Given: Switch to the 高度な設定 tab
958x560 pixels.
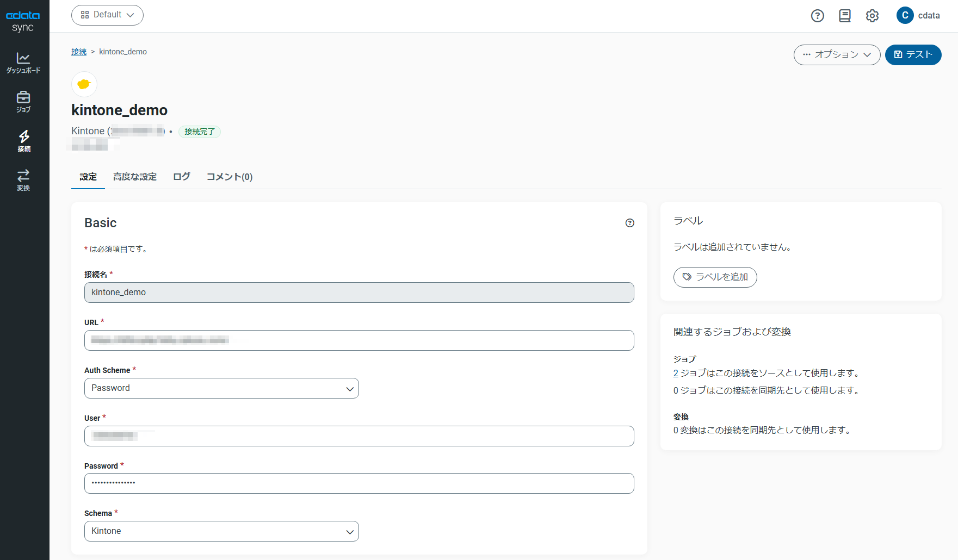Looking at the screenshot, I should click(x=135, y=177).
